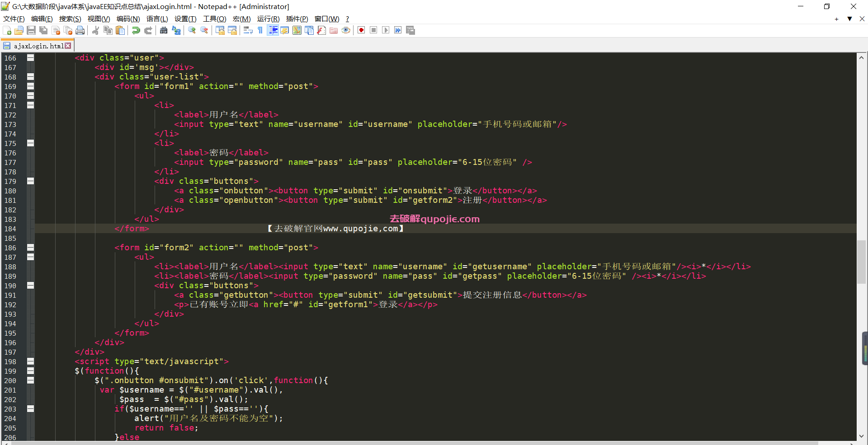Click the Save toolbar icon
The height and width of the screenshot is (445, 868).
pyautogui.click(x=31, y=30)
